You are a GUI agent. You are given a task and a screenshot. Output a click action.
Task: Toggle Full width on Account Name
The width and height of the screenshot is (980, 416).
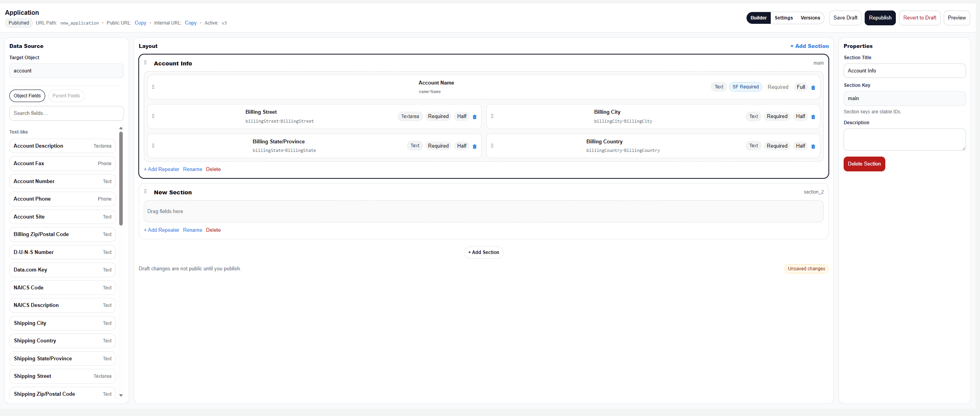[801, 87]
